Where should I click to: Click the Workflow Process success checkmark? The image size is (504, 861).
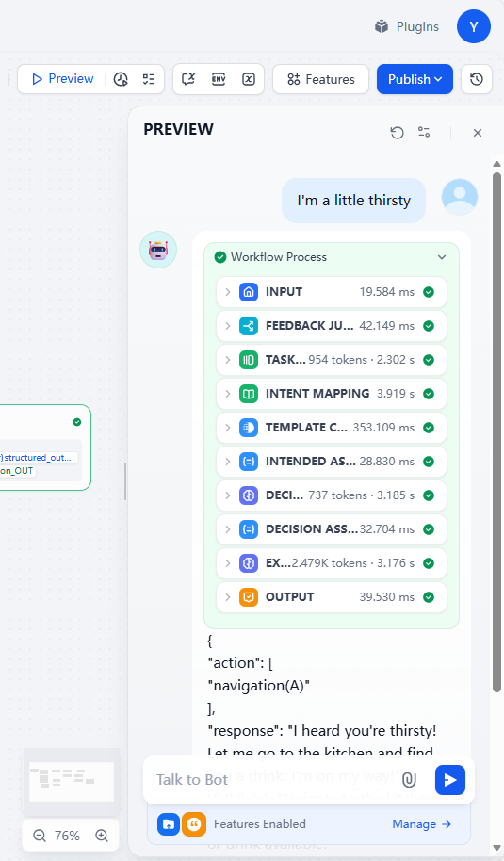[x=220, y=257]
